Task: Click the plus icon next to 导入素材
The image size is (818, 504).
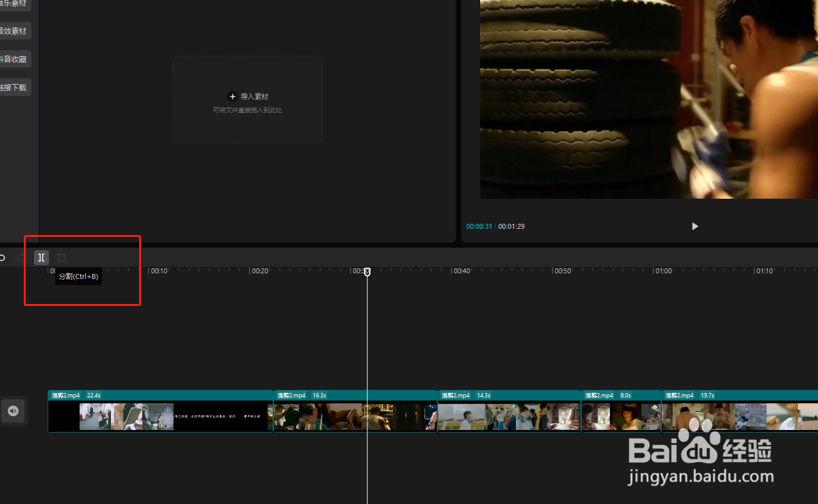Action: point(232,97)
